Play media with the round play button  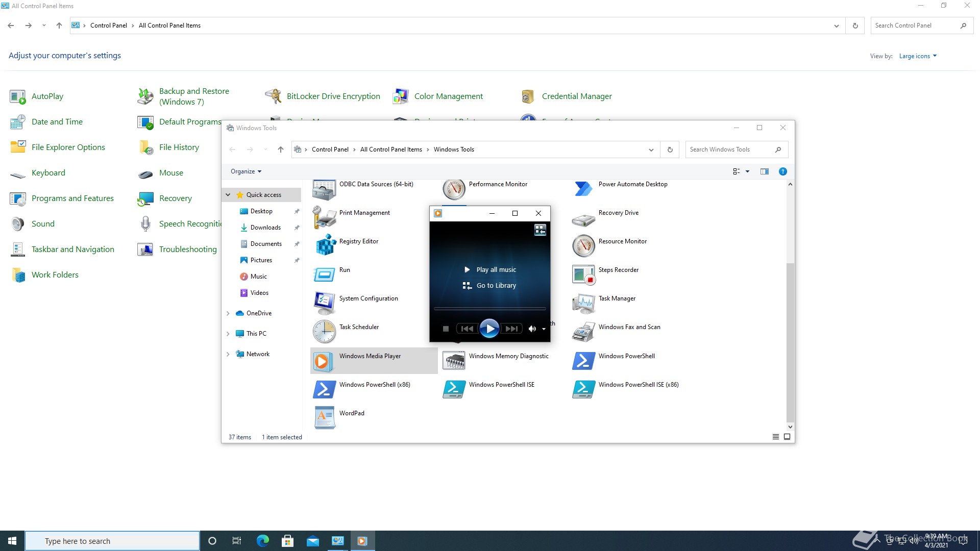[x=489, y=329]
